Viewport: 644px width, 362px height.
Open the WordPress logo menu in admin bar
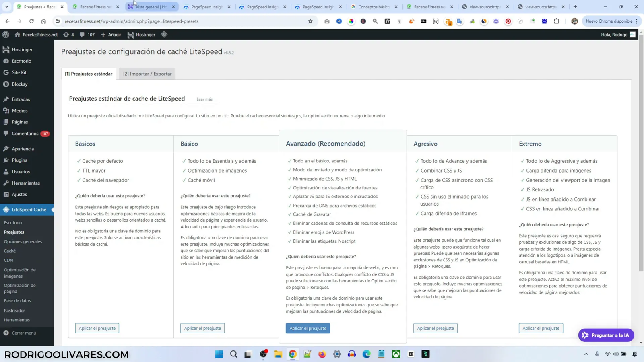coord(5,35)
